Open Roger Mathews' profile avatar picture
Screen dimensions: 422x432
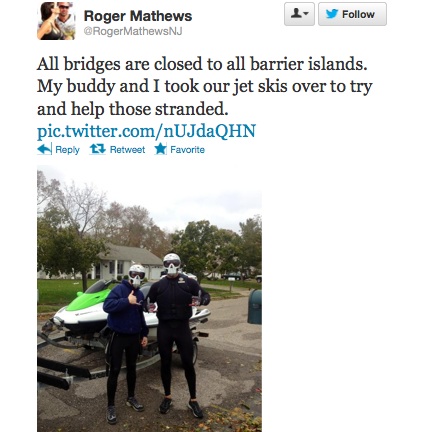(56, 21)
